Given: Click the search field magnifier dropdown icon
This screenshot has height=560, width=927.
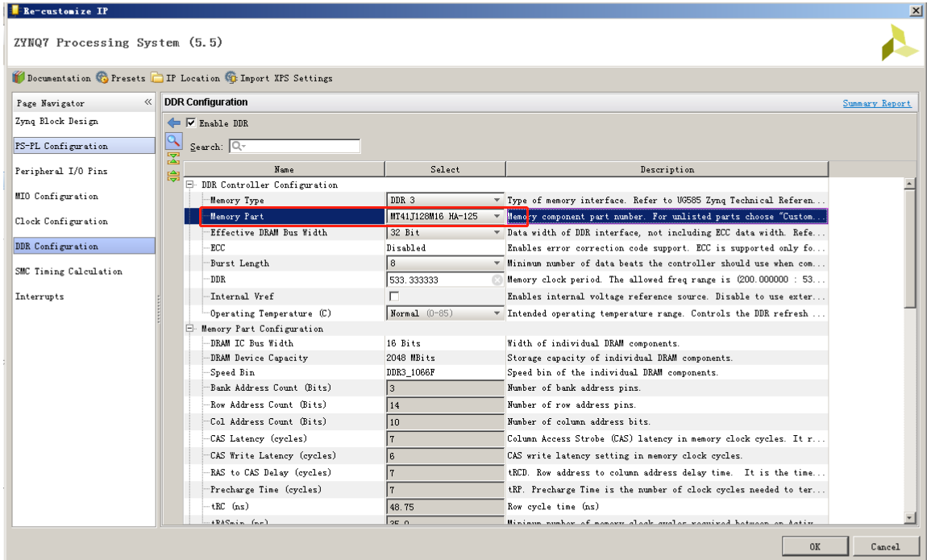Looking at the screenshot, I should [239, 146].
